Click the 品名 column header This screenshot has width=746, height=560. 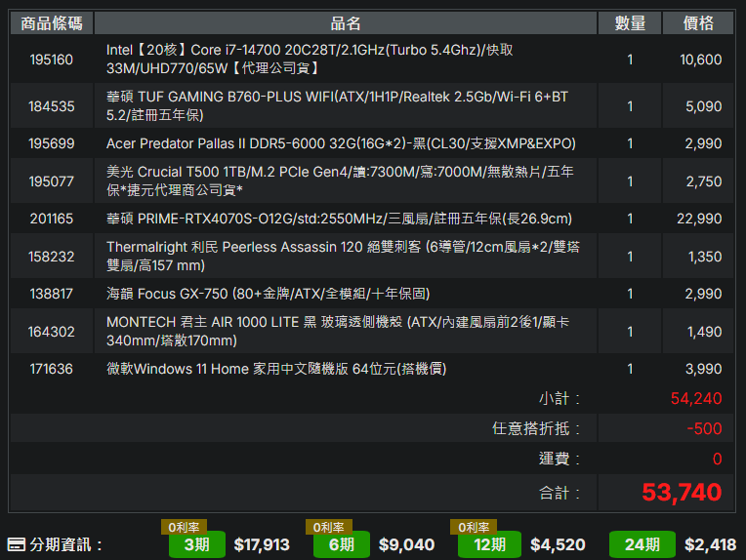346,22
